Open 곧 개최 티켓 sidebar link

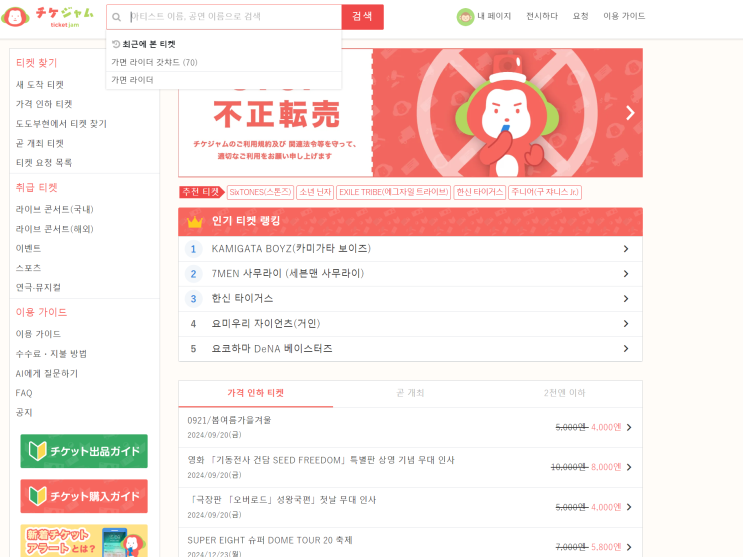(x=40, y=144)
